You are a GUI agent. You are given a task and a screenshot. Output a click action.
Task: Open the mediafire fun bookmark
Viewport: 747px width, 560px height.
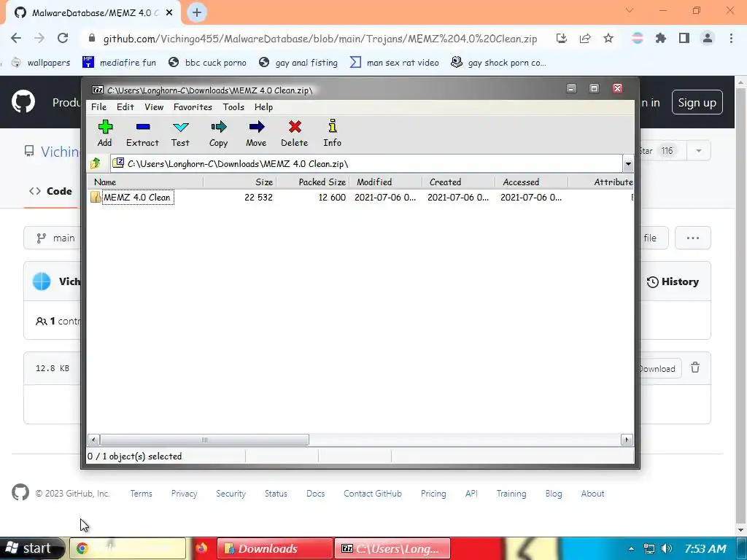pyautogui.click(x=119, y=63)
